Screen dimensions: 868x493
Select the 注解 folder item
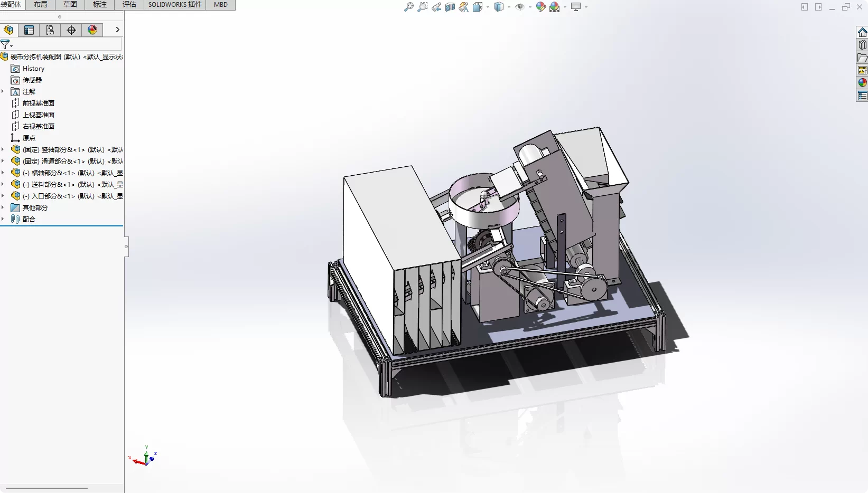tap(23, 92)
